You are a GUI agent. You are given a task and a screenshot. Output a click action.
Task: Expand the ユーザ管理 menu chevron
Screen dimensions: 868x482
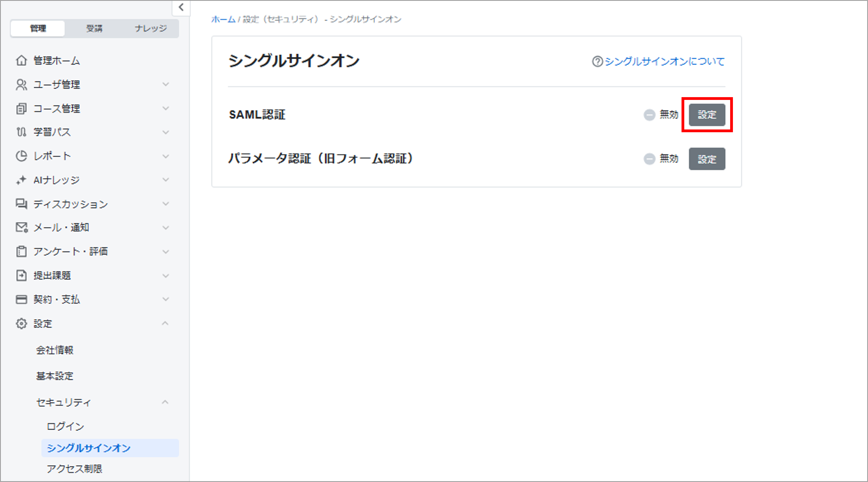point(165,84)
